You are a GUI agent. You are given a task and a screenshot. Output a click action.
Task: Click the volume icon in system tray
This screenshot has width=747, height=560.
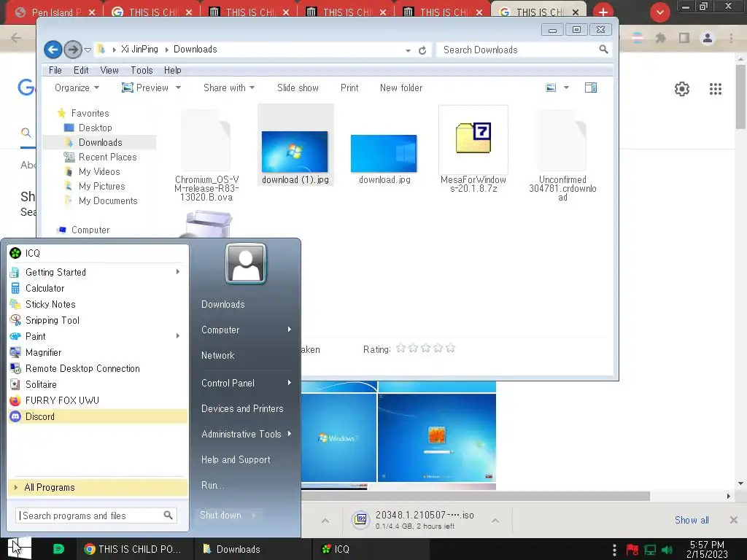click(x=667, y=550)
